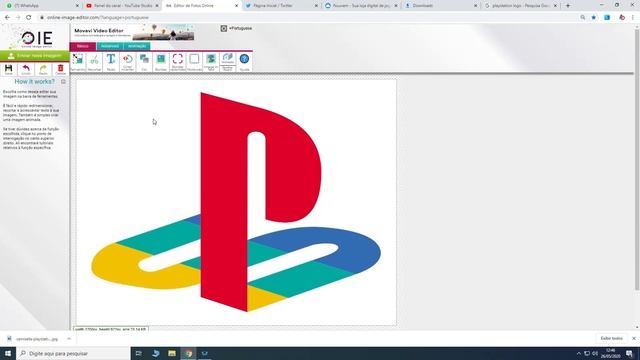Screen dimensions: 640x360
Task: Open the taskbar notification center
Action: (x=629, y=353)
